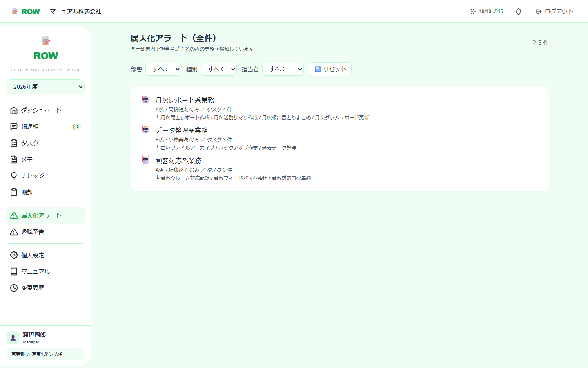
Task: Click the 属人化アラート（全件） page heading
Action: [175, 38]
